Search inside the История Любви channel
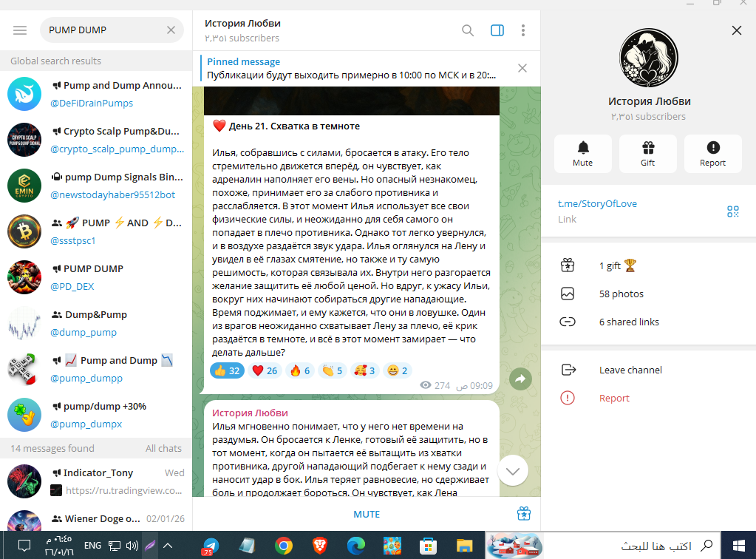756x559 pixels. click(x=467, y=30)
